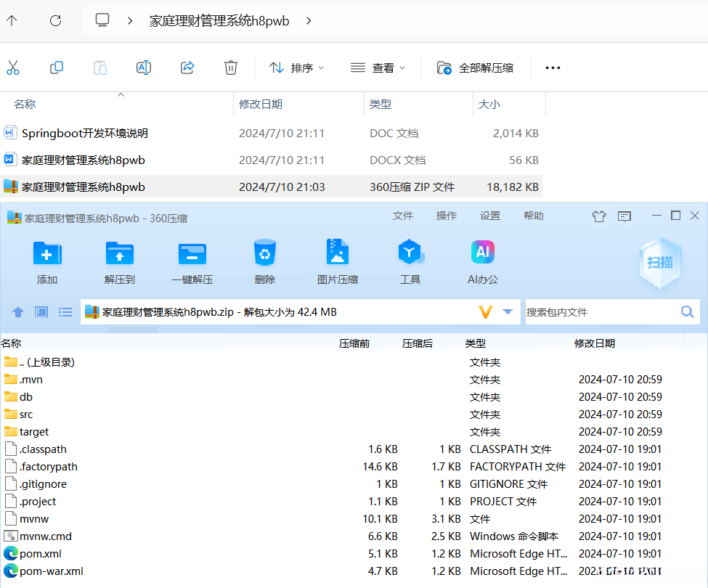The width and height of the screenshot is (708, 588).
Task: Open 帮助 menu in 360压缩
Action: coord(533,216)
